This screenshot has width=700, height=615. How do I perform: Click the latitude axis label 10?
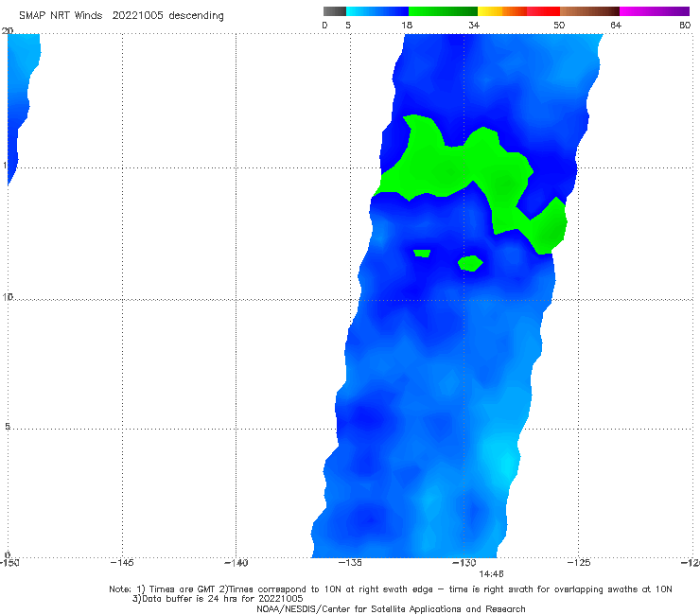[x=8, y=296]
